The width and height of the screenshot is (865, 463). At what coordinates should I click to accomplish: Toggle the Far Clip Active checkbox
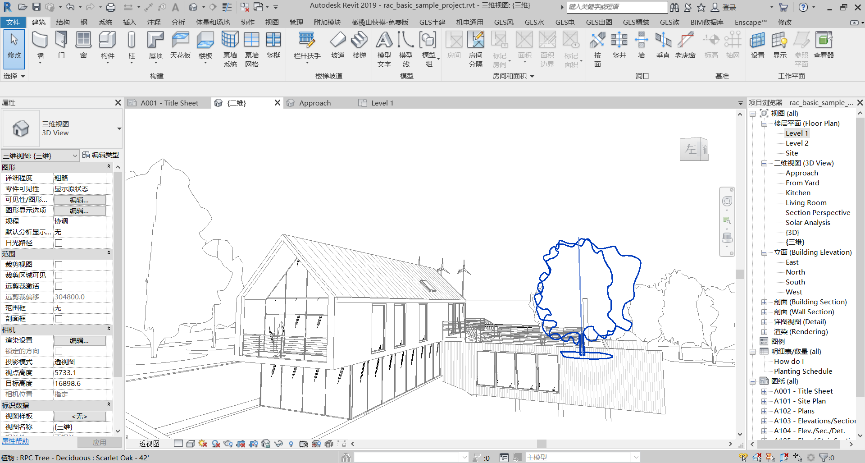tap(58, 286)
